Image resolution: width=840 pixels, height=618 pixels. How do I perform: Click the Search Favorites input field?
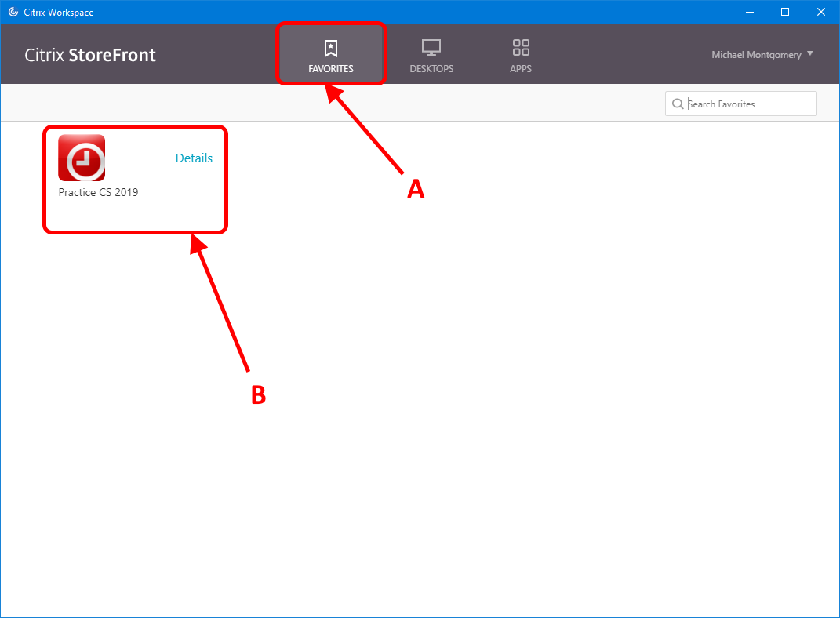click(741, 104)
